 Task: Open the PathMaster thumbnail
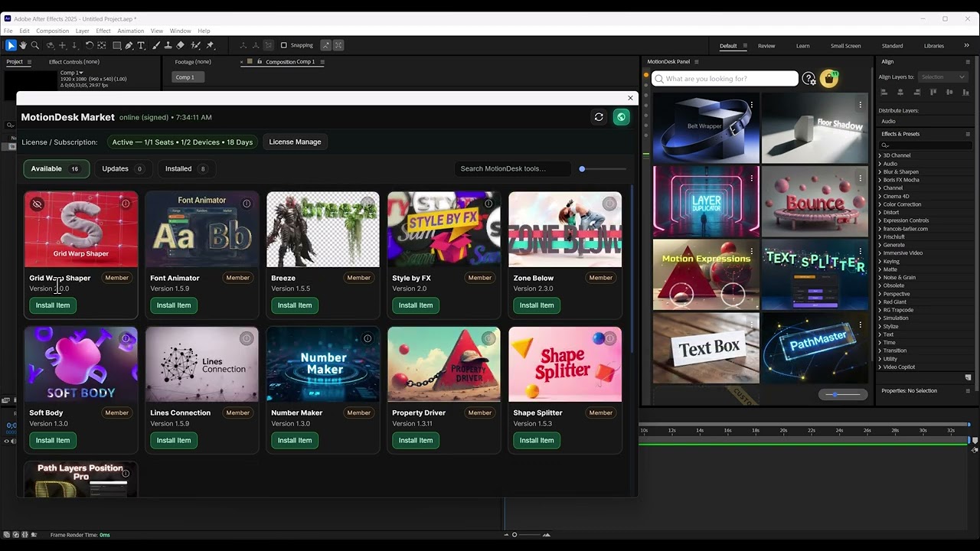point(815,347)
